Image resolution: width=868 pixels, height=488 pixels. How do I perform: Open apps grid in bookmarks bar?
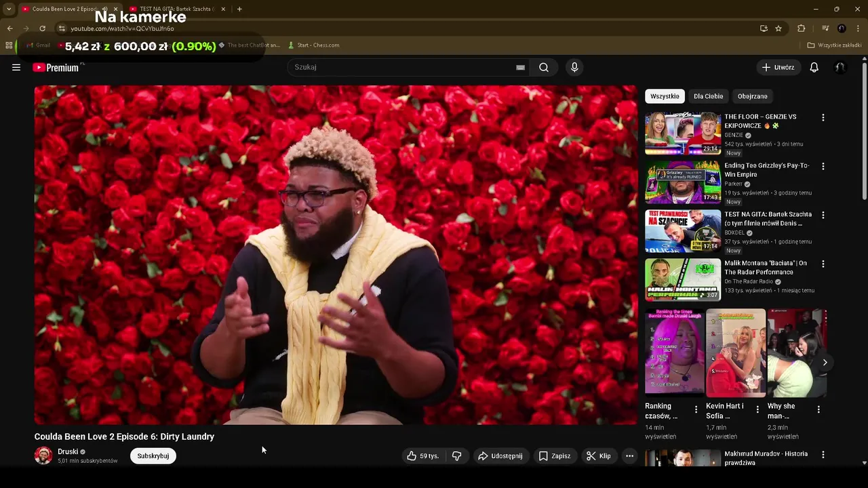pos(9,45)
